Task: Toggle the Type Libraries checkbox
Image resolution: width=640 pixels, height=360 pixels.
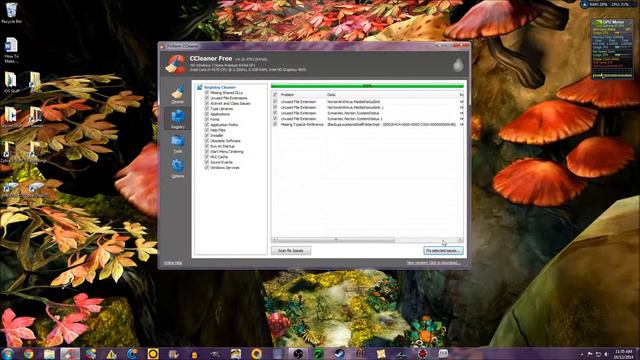Action: tap(207, 109)
